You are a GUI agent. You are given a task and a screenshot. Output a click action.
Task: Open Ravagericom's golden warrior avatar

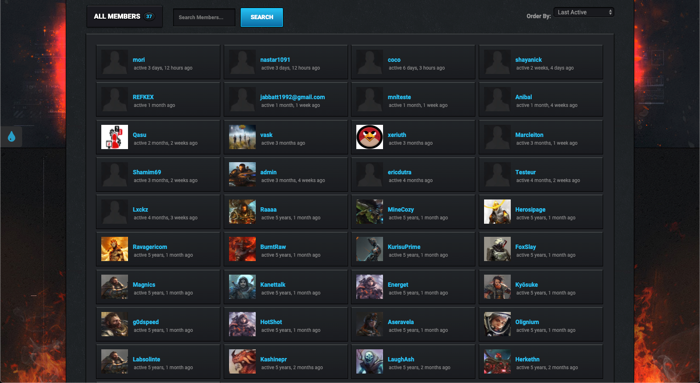[114, 249]
